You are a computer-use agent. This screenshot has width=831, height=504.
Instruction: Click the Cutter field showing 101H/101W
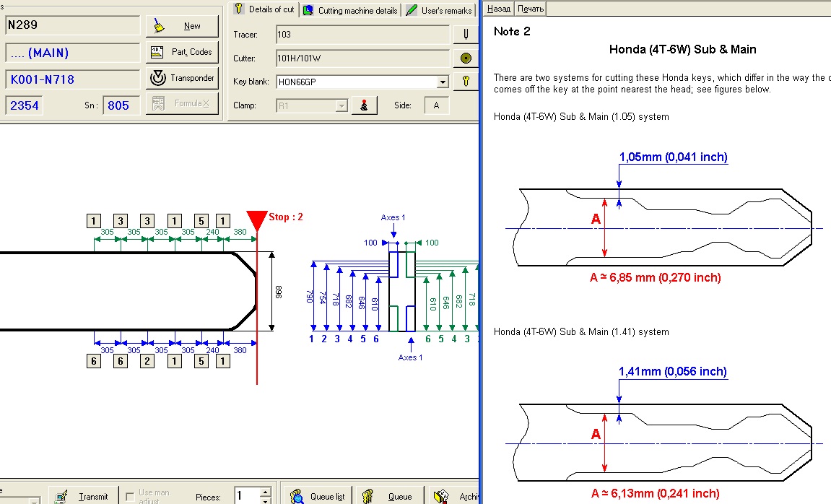coord(362,58)
